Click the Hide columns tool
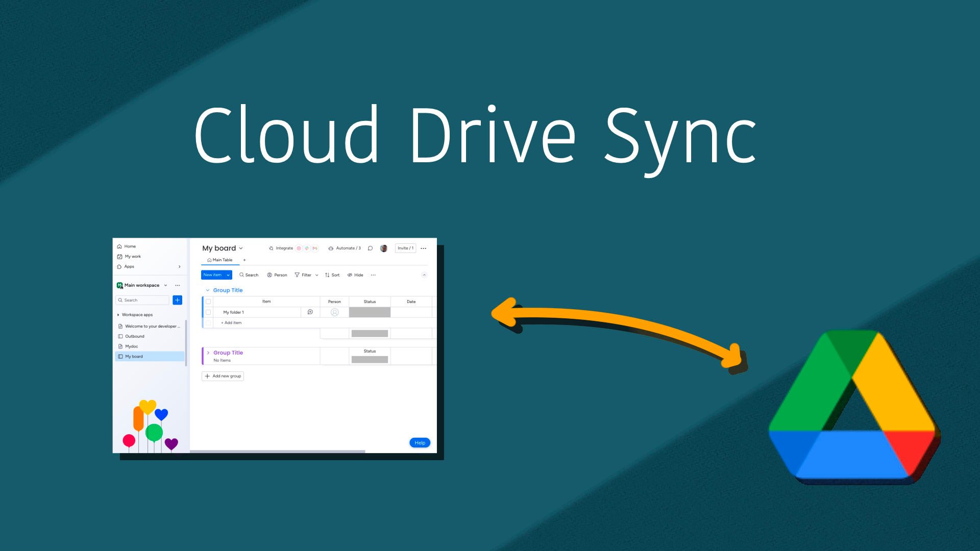 (355, 275)
